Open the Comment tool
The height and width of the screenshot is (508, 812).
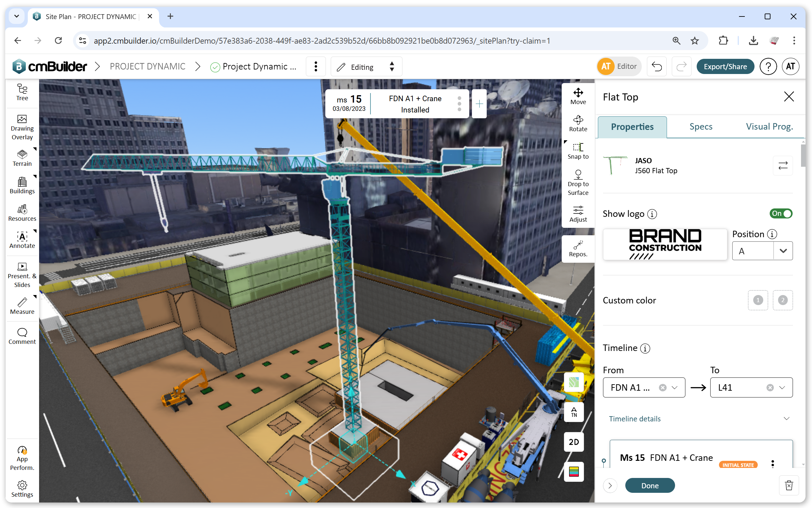coord(22,336)
